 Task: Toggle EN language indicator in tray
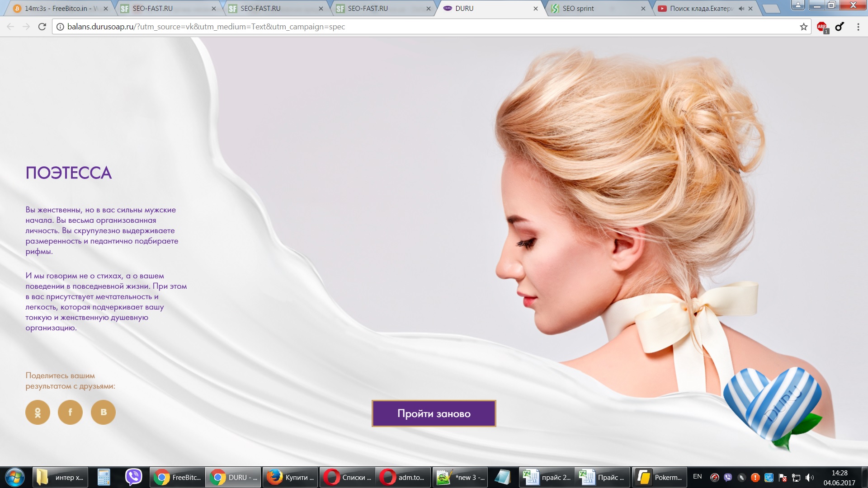(x=697, y=477)
